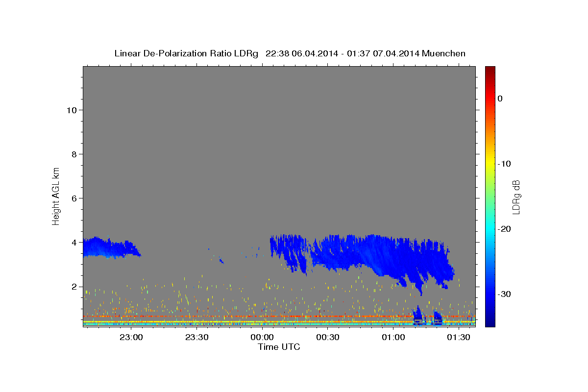
Task: Click the dark red top of the colorbar
Action: 490,71
